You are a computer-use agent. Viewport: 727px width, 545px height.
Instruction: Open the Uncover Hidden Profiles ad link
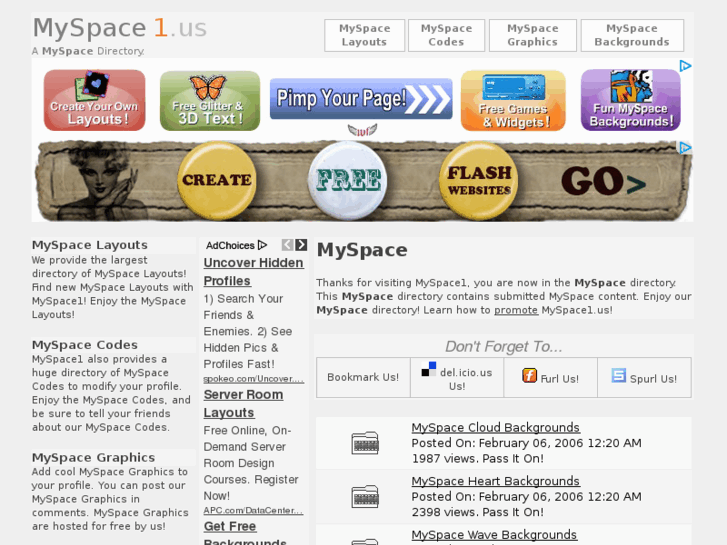coord(253,272)
